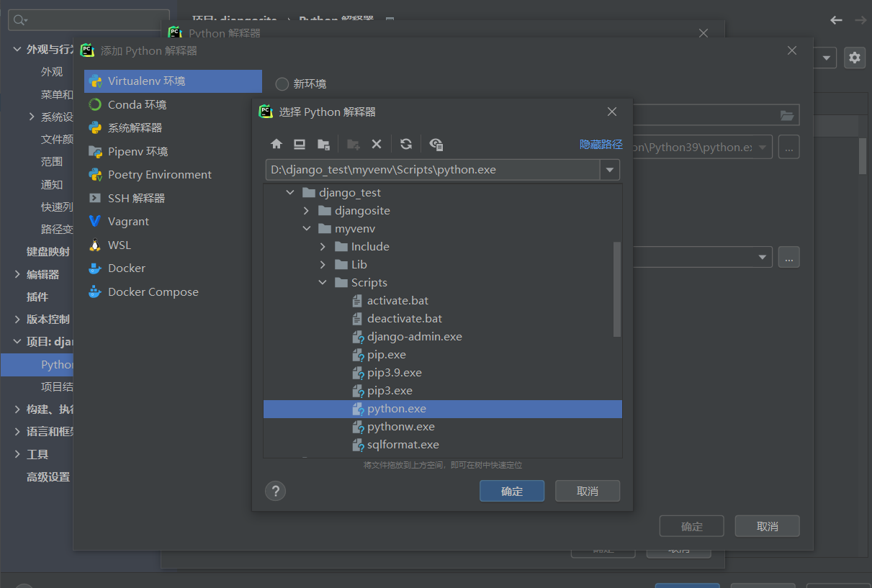Collapse 外观与行为 settings category

point(17,49)
